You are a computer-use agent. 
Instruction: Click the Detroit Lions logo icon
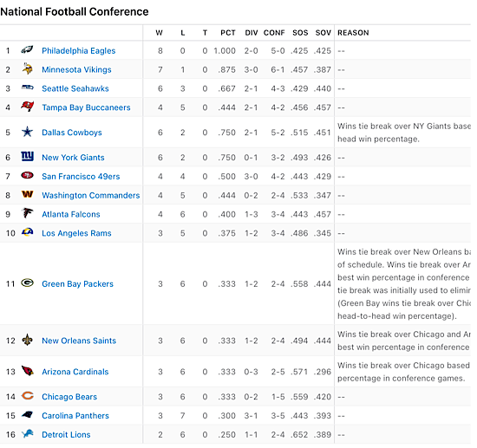coord(28,434)
